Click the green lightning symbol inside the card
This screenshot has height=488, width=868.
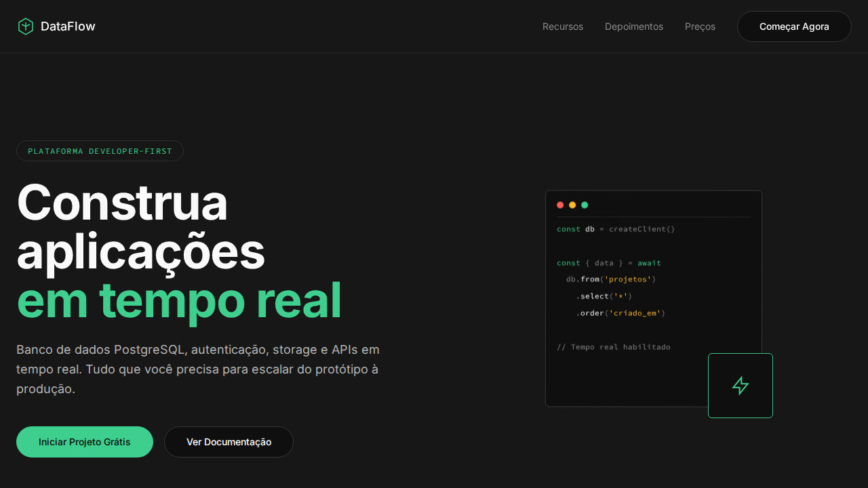point(740,385)
